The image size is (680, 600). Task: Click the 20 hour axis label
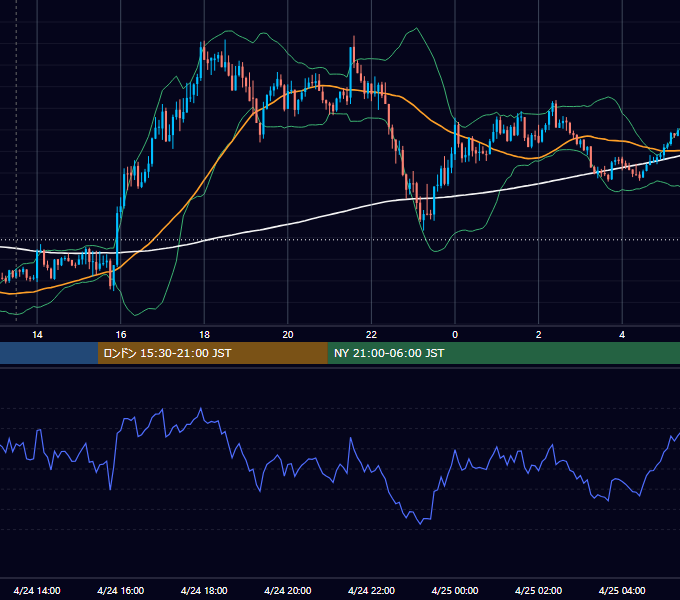pyautogui.click(x=288, y=335)
